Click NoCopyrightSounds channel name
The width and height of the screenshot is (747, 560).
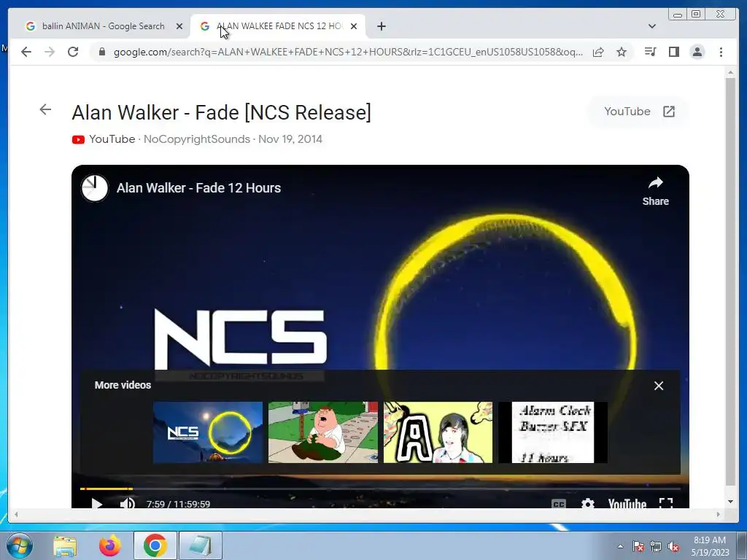coord(197,139)
